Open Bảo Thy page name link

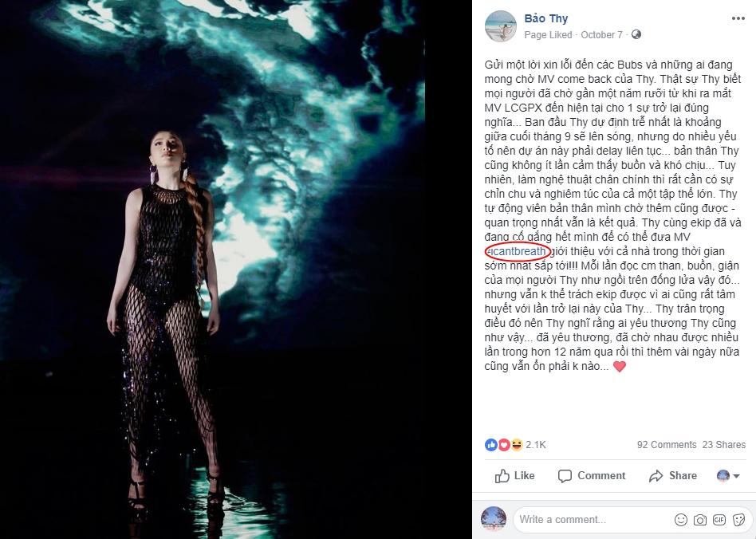[546, 18]
